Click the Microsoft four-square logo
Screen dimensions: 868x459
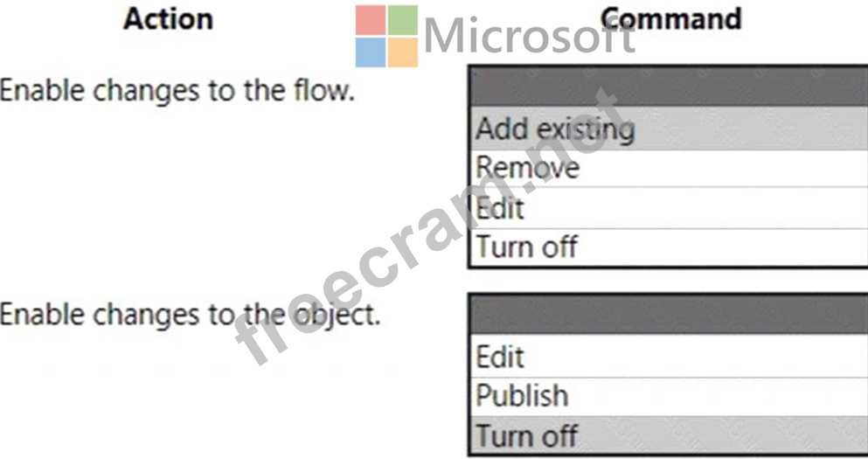click(386, 37)
